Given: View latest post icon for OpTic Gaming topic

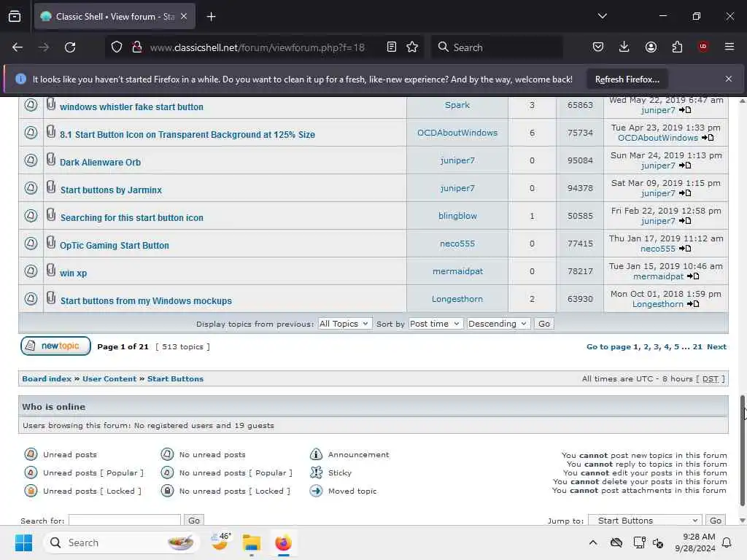Looking at the screenshot, I should pos(685,249).
